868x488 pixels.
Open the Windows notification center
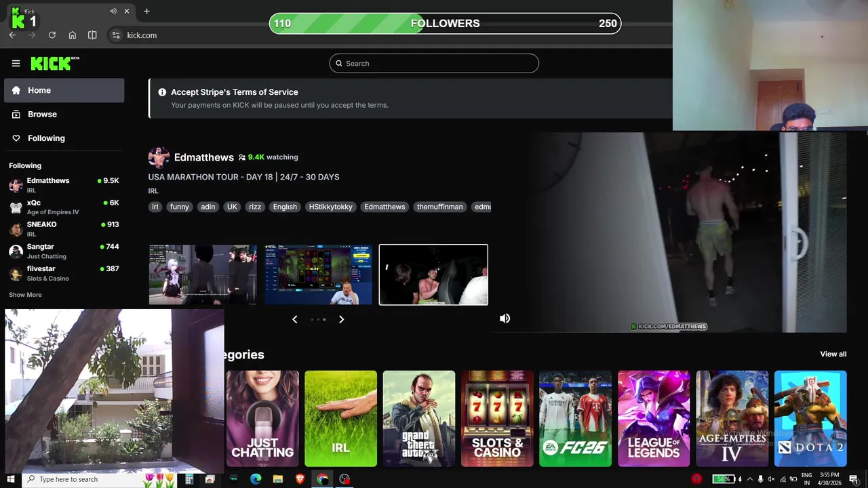pos(854,479)
